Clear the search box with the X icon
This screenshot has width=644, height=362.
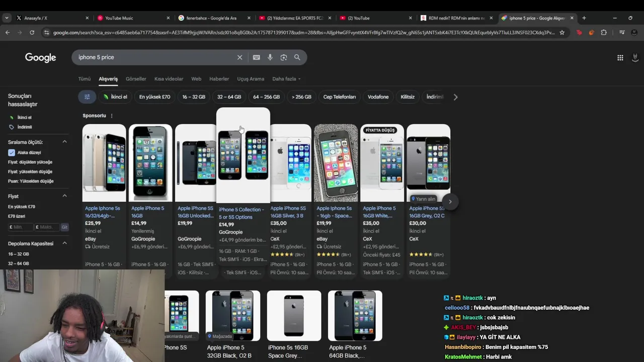tap(239, 57)
